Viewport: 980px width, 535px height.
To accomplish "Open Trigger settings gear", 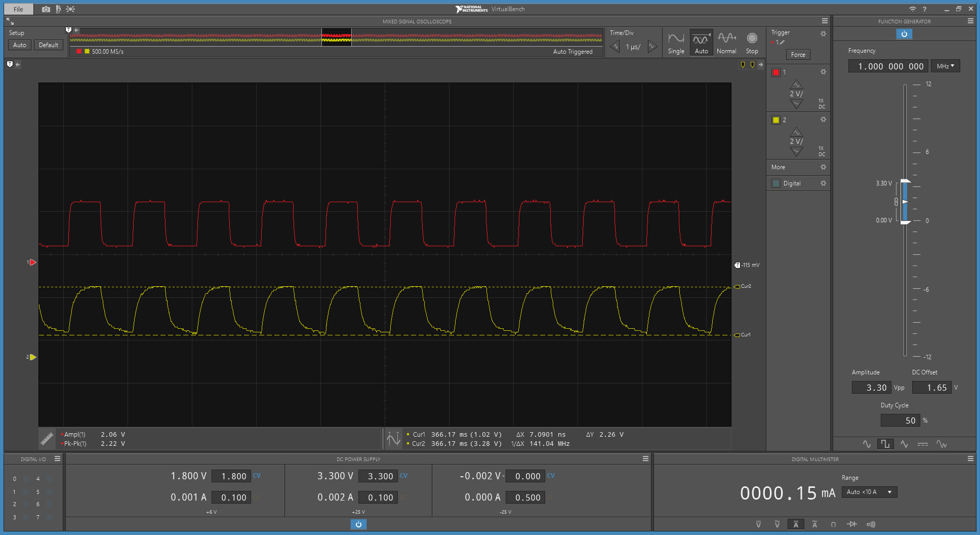I will pyautogui.click(x=823, y=33).
